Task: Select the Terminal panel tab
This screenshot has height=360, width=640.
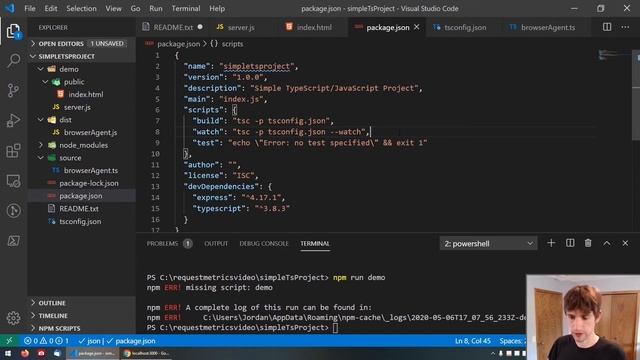Action: [x=315, y=243]
